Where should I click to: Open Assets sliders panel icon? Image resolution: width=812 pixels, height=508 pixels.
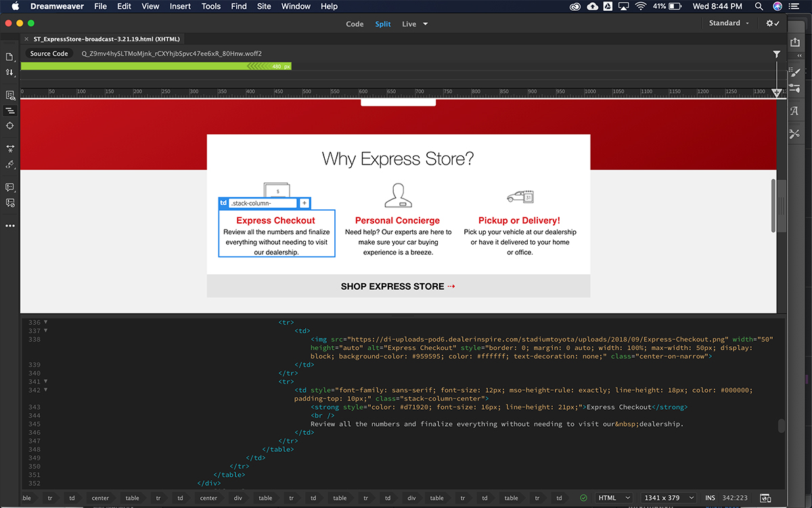(795, 88)
